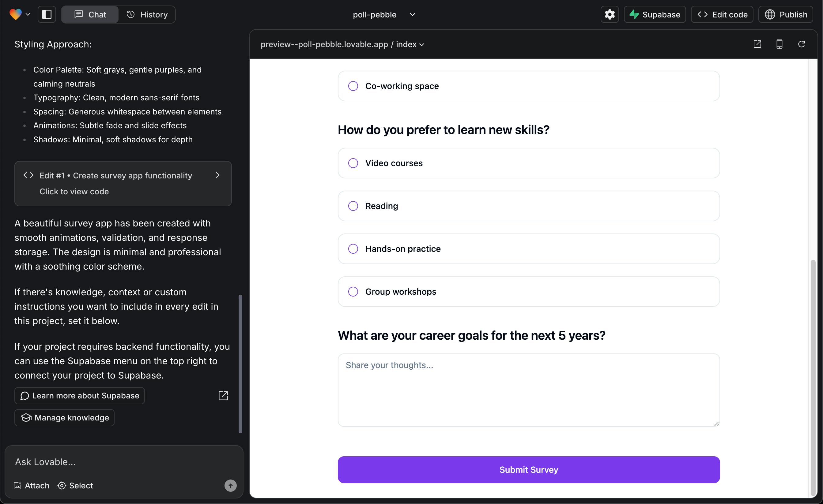Select the Co-working space radio option
823x504 pixels.
353,86
